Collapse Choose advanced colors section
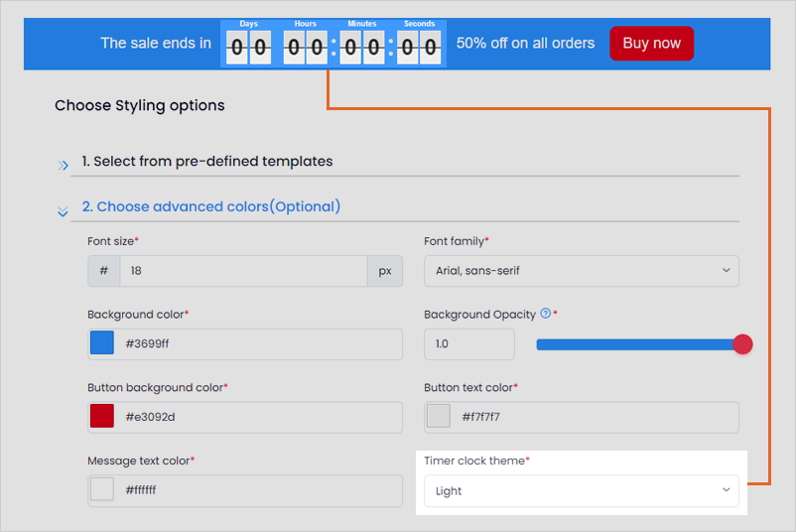The width and height of the screenshot is (796, 532). (211, 206)
